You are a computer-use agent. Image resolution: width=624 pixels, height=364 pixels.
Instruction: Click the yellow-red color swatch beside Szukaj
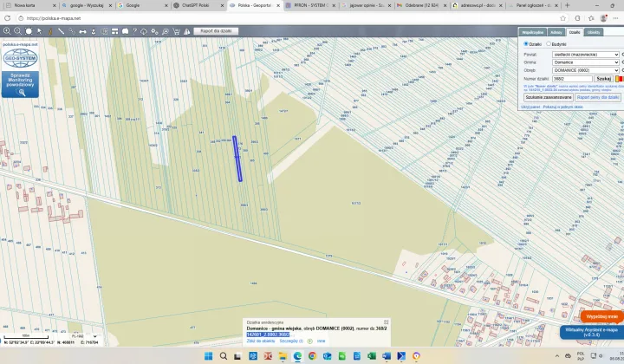[619, 79]
